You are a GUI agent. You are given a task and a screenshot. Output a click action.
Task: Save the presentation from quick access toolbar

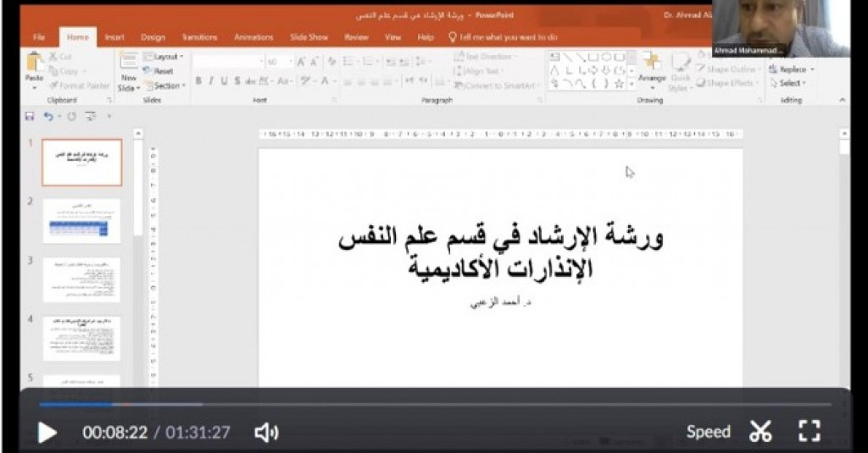click(x=30, y=116)
